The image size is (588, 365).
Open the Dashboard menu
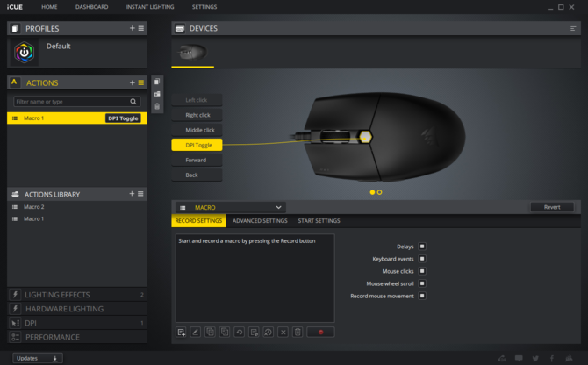[91, 7]
